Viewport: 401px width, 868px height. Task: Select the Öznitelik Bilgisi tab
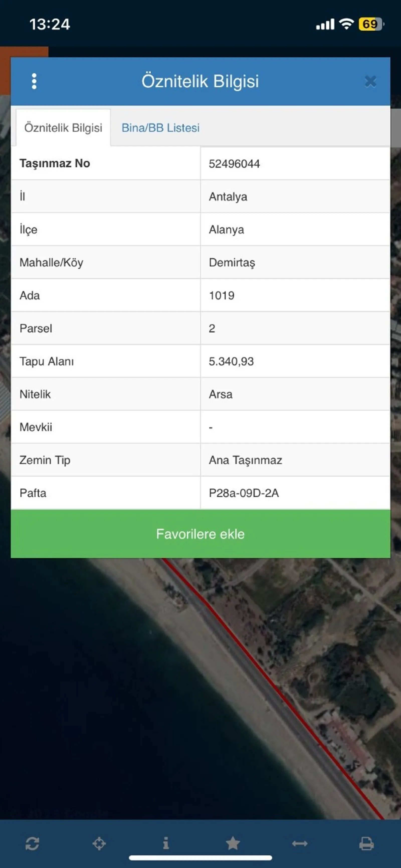click(63, 128)
